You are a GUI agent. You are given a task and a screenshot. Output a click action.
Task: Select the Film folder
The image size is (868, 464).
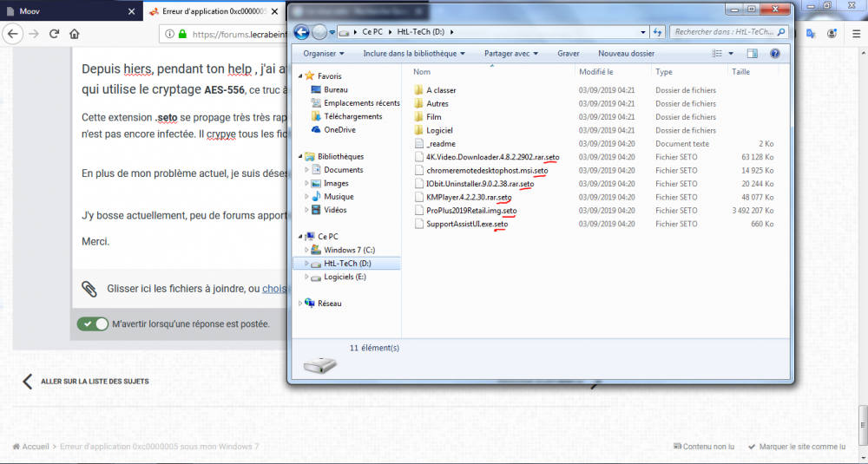coord(433,117)
